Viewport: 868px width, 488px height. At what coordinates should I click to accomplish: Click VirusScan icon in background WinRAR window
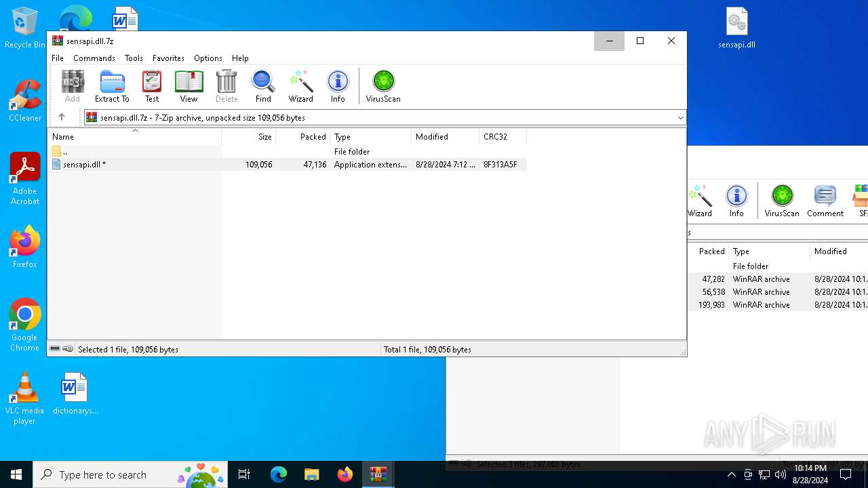782,201
